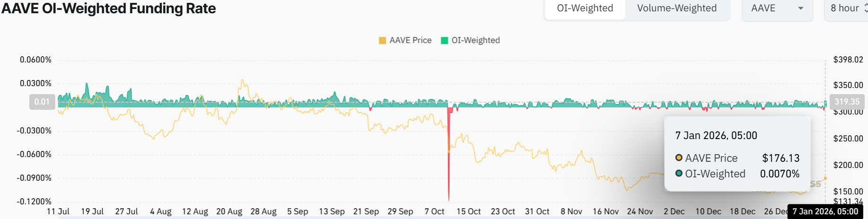The image size is (868, 219).
Task: Click the 7 Oct tick on the x-axis
Action: coord(434,211)
